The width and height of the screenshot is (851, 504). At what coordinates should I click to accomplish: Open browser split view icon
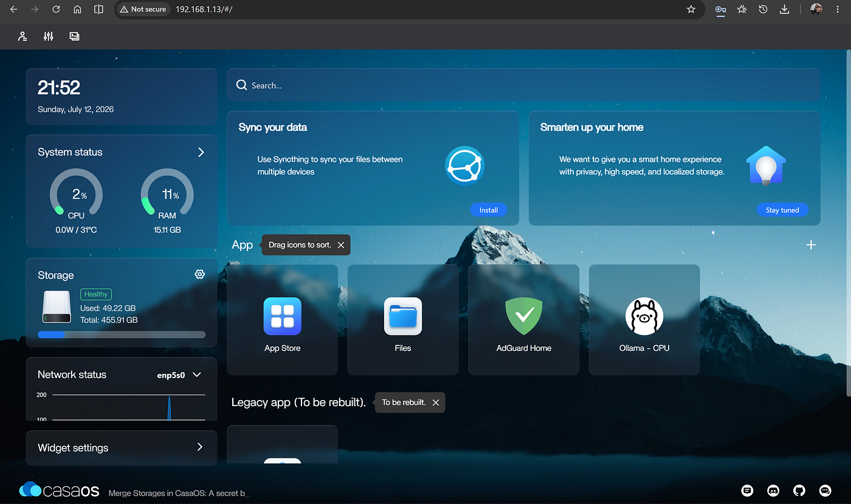pyautogui.click(x=98, y=9)
